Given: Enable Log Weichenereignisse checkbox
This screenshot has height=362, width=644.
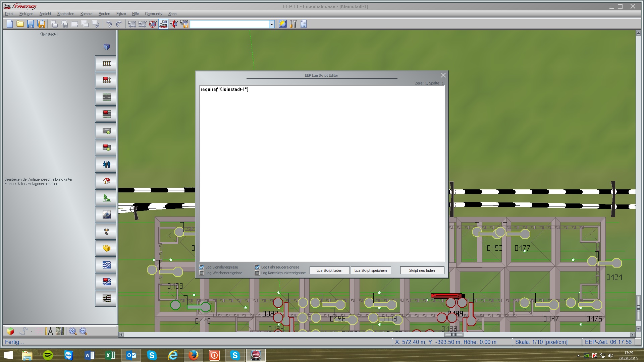Looking at the screenshot, I should coord(202,273).
